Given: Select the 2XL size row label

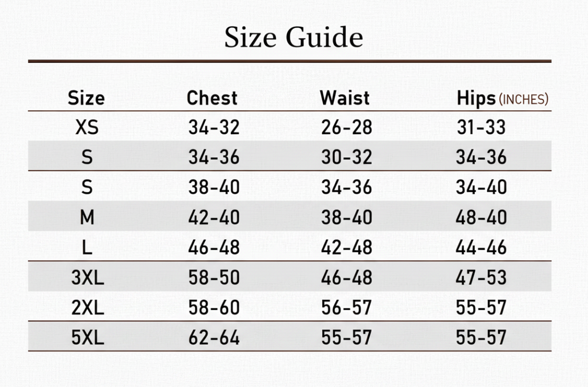Looking at the screenshot, I should tap(87, 308).
